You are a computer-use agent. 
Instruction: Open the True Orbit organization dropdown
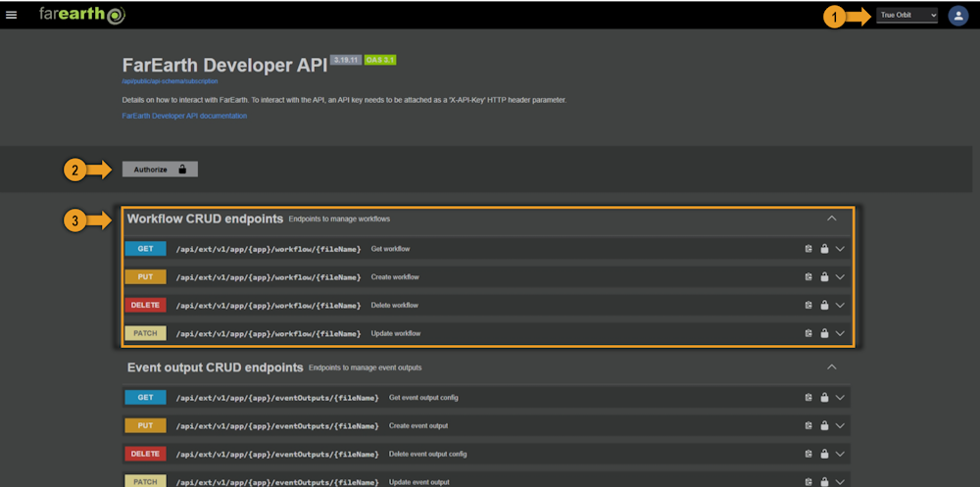pyautogui.click(x=906, y=15)
